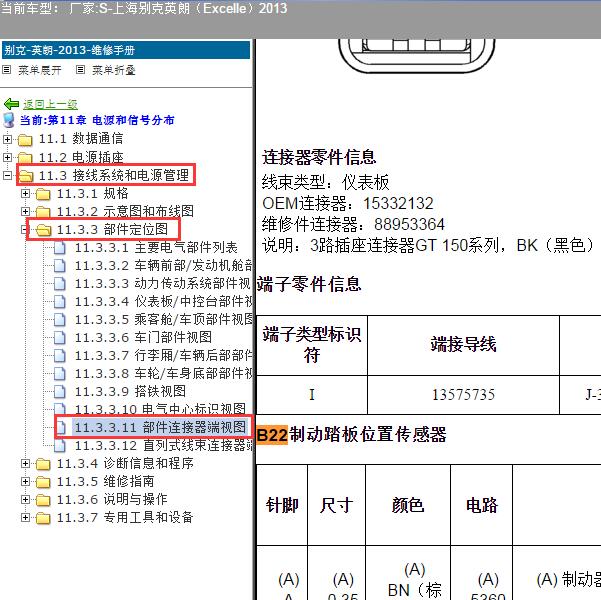Image resolution: width=601 pixels, height=600 pixels.
Task: Click folder icon of 11.3.4 诊断信息和程序
Action: click(43, 464)
